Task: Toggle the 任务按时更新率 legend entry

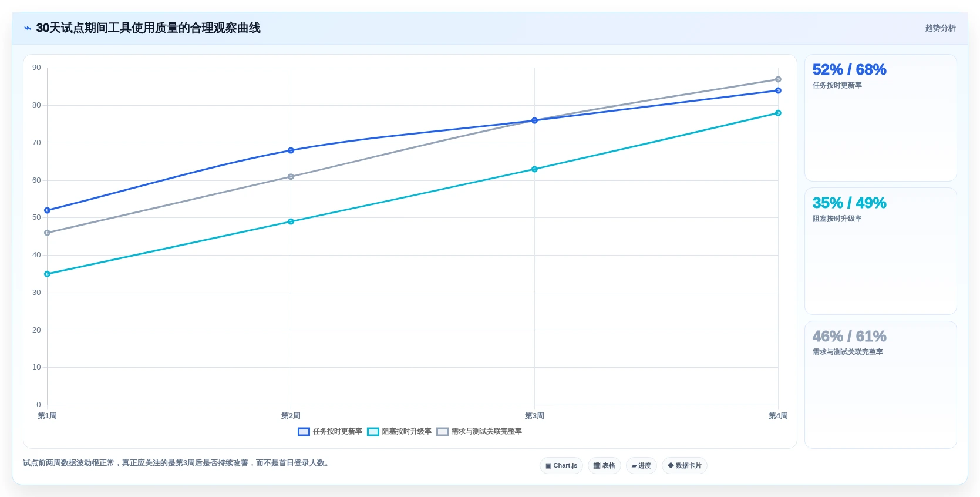Action: pyautogui.click(x=330, y=432)
